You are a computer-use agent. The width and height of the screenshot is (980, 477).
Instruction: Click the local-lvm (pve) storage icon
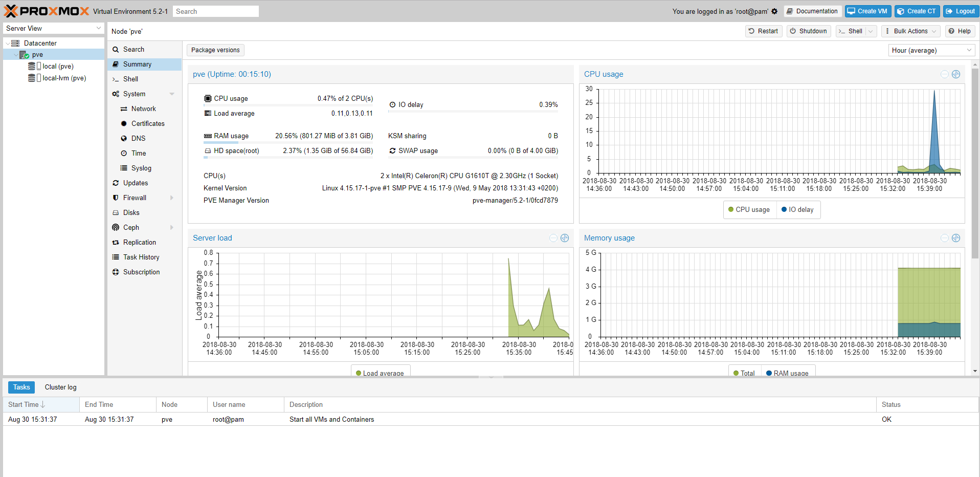click(x=34, y=78)
